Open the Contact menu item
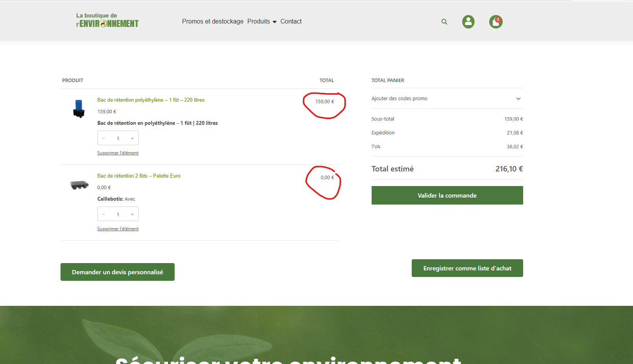Viewport: 633px width, 364px height. [291, 22]
